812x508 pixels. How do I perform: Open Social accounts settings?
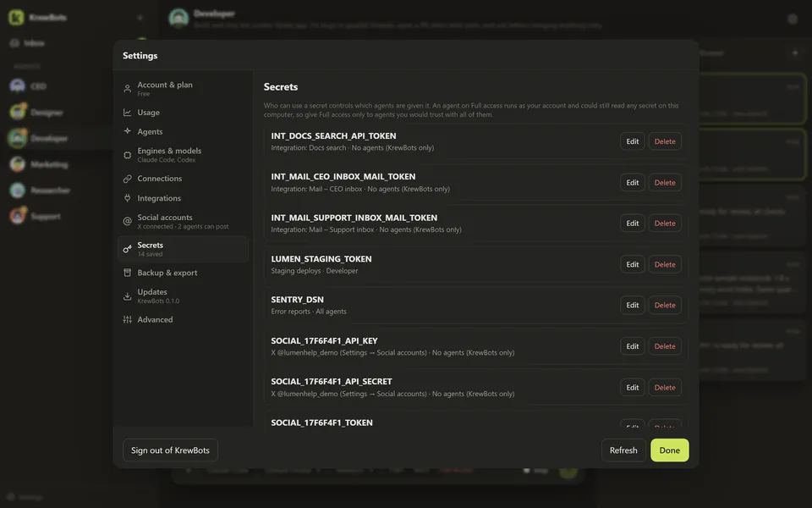(183, 221)
